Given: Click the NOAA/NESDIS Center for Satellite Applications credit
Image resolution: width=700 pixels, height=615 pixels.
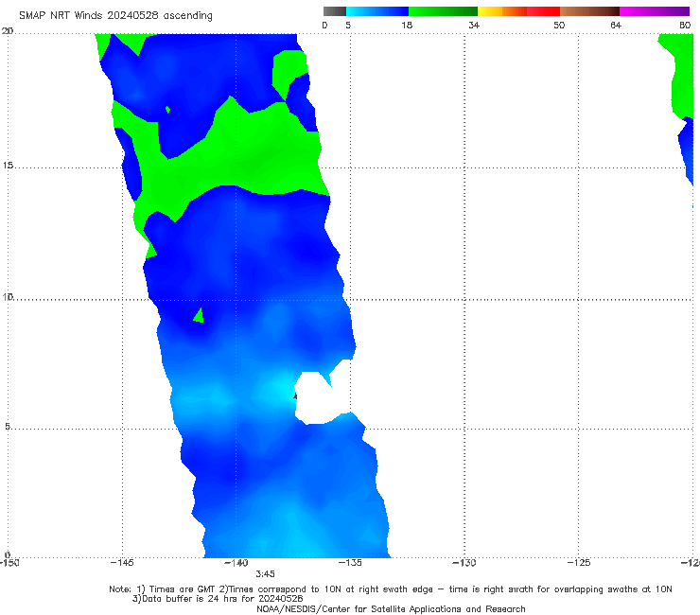Looking at the screenshot, I should tap(391, 609).
